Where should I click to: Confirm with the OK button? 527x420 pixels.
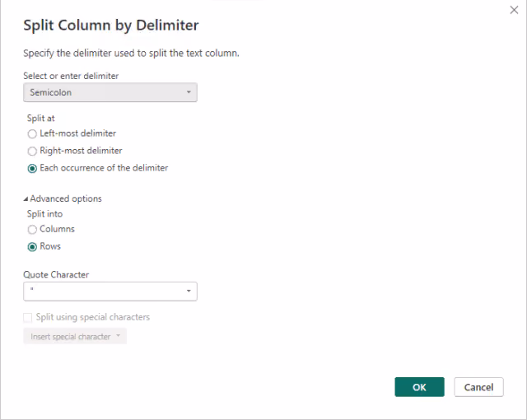tap(419, 387)
